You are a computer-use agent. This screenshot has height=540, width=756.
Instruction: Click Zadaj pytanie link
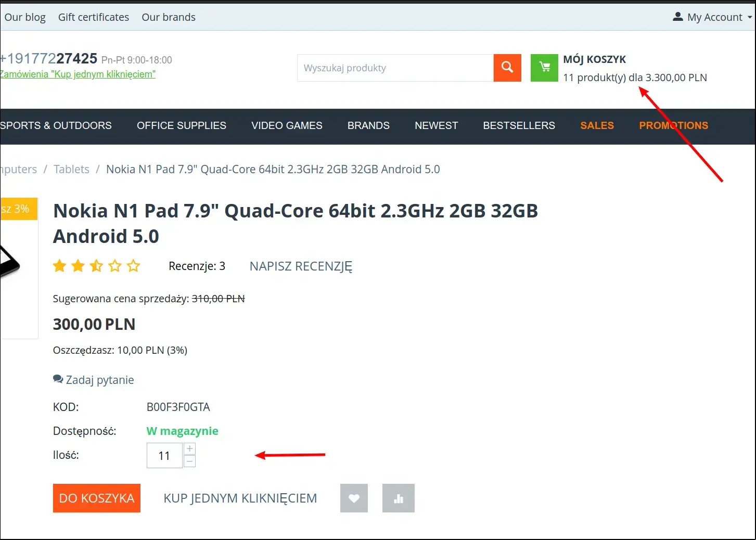(x=100, y=380)
